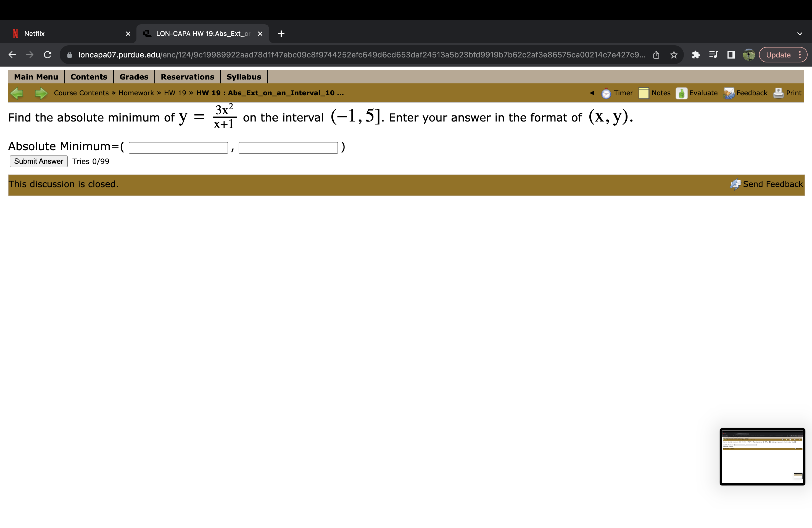This screenshot has height=528, width=812.
Task: Click the Submit Answer button
Action: (38, 161)
